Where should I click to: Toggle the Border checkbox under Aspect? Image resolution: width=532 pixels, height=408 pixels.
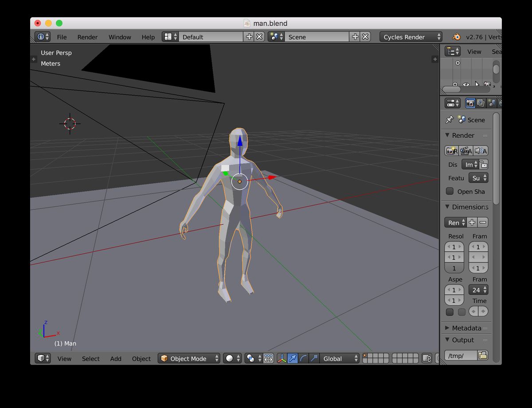450,312
